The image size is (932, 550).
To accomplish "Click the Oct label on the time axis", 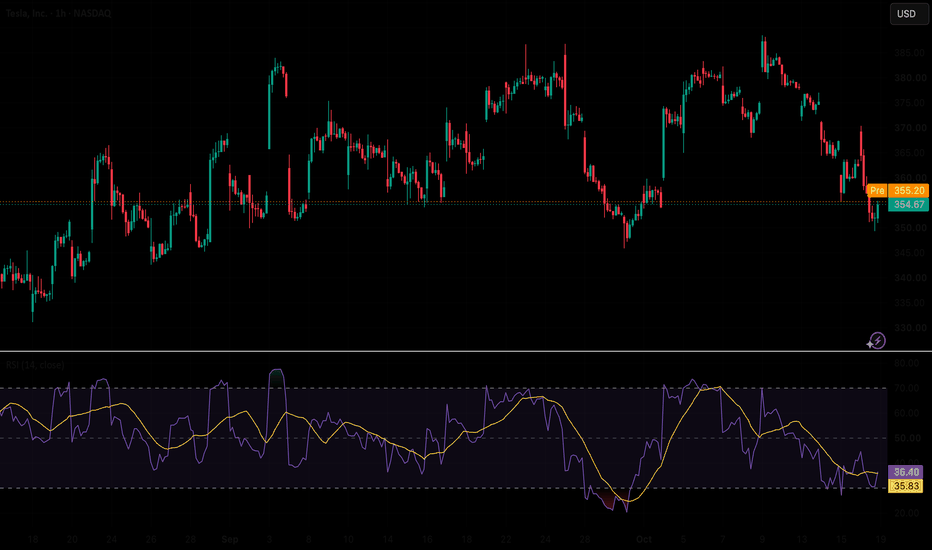I will click(644, 539).
